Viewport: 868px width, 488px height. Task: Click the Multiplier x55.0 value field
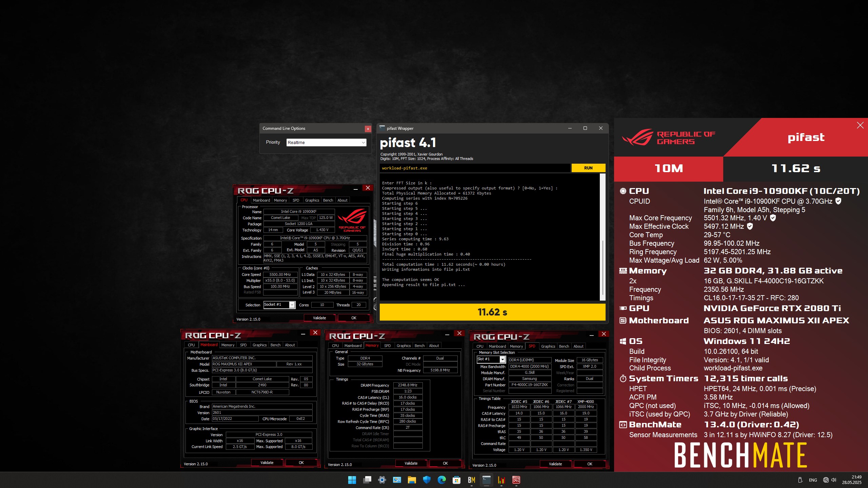(x=280, y=281)
